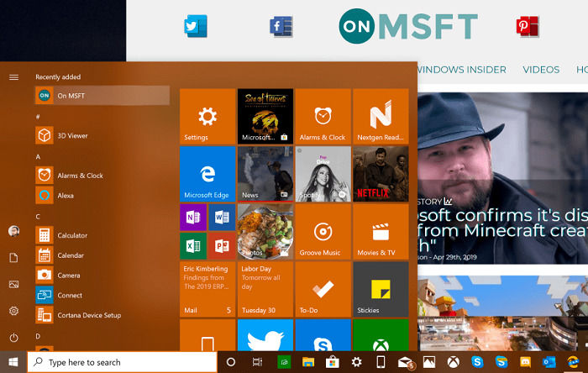Open the user account avatar in sidebar
The width and height of the screenshot is (588, 373).
[14, 231]
